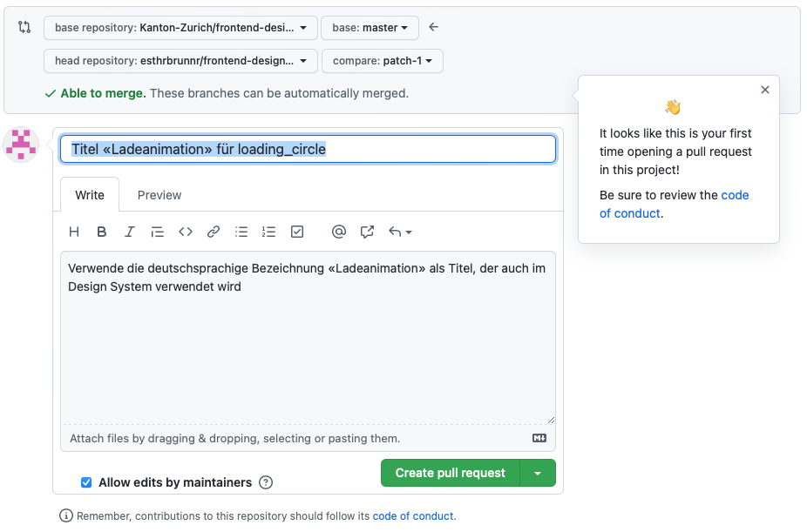Insert a bulleted list
Screen dimensions: 807x532
[x=241, y=232]
